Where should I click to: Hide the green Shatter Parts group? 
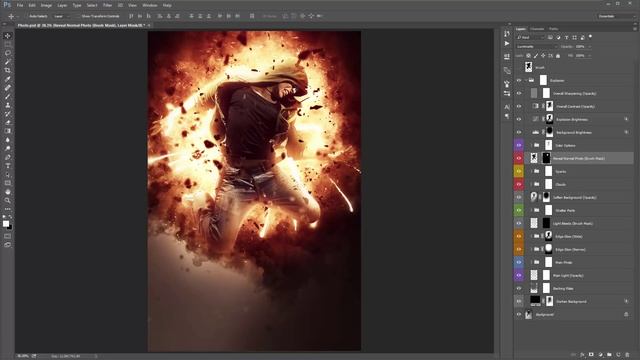point(519,210)
